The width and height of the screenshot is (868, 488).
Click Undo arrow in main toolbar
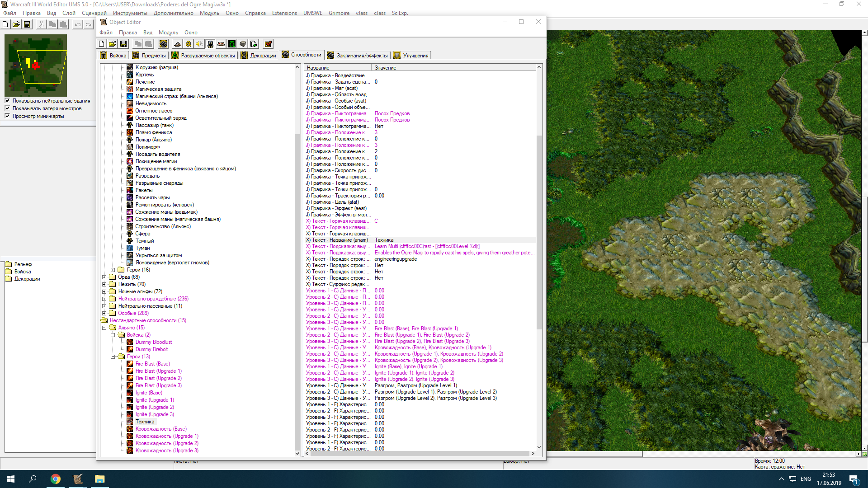[x=78, y=24]
